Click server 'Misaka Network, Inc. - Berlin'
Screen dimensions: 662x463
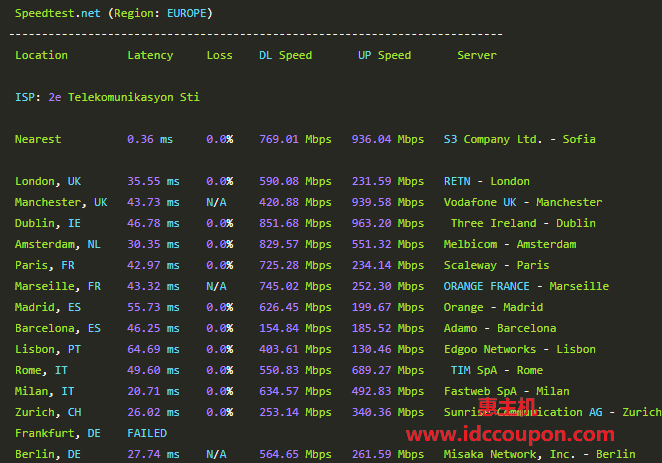point(539,454)
